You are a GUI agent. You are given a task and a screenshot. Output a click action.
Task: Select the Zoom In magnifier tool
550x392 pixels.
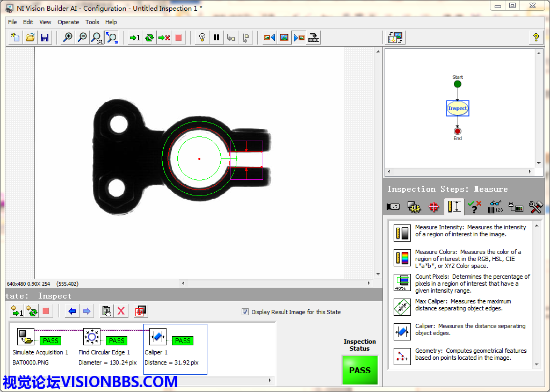(67, 38)
